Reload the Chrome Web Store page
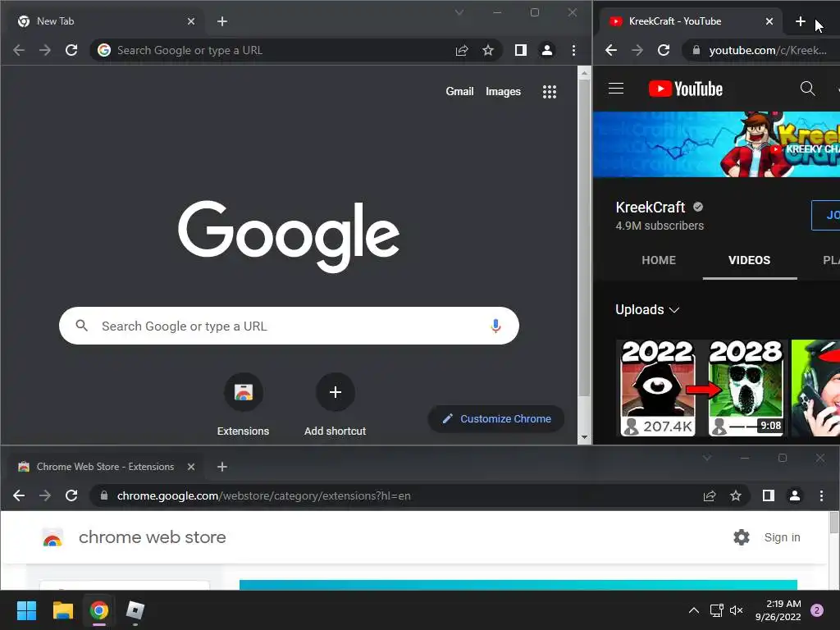The height and width of the screenshot is (630, 840). tap(71, 496)
